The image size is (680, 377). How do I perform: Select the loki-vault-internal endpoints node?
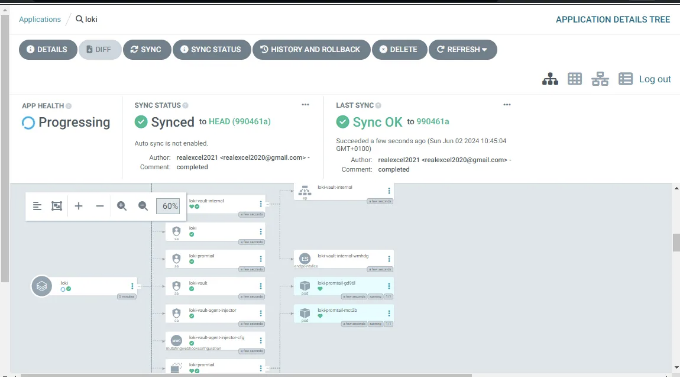click(x=344, y=191)
